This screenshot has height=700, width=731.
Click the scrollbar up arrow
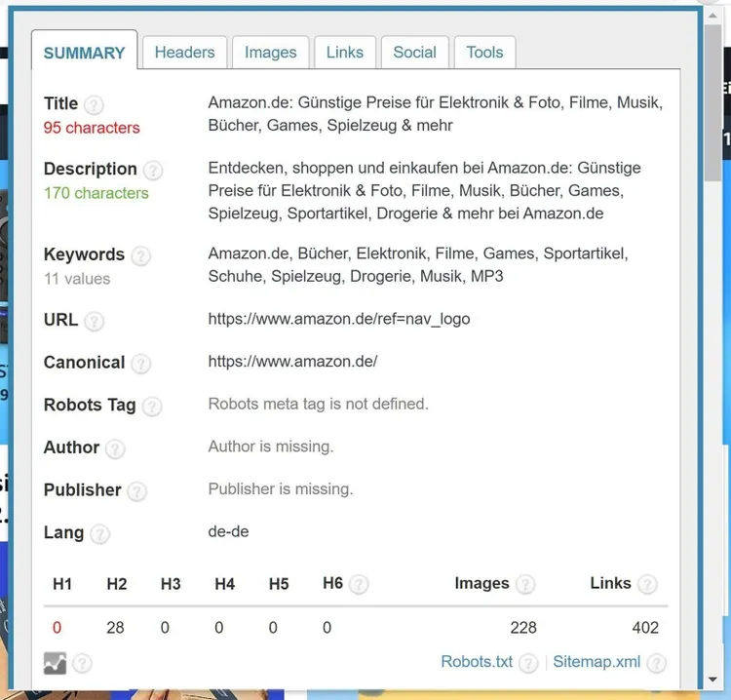tap(712, 16)
